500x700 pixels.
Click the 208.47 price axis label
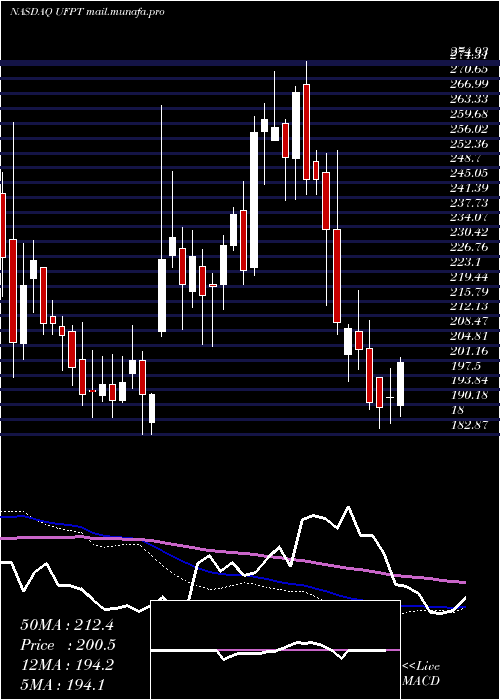[468, 321]
